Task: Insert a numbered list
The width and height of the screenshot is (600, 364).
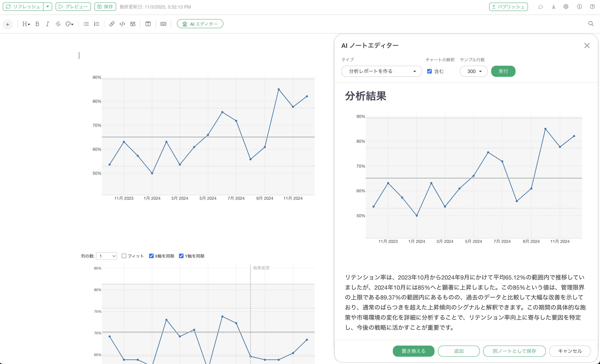Action: pos(97,24)
